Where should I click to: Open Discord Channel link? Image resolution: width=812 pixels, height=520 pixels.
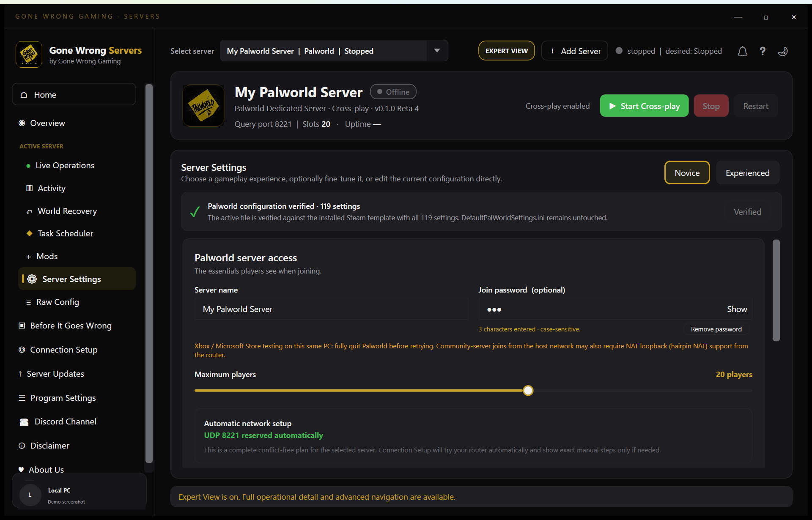[x=74, y=421]
